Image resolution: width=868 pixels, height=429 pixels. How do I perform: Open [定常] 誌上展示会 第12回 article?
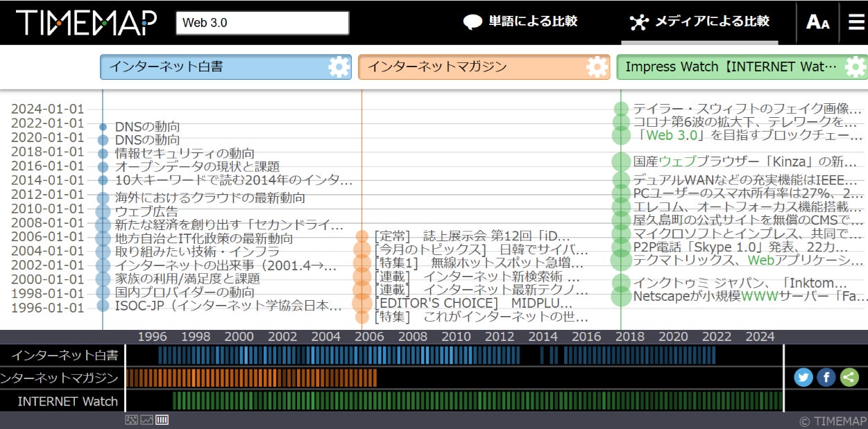[472, 236]
